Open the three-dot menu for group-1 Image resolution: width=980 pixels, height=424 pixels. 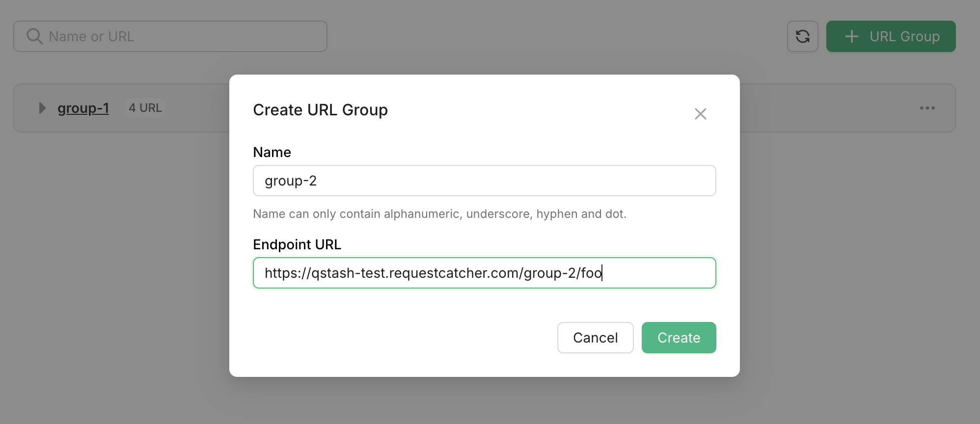(927, 108)
